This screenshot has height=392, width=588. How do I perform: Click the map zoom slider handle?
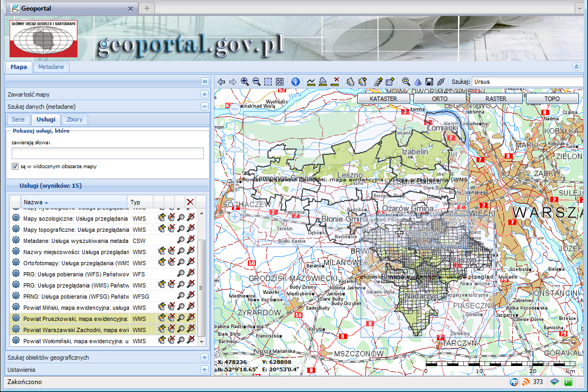(x=235, y=150)
